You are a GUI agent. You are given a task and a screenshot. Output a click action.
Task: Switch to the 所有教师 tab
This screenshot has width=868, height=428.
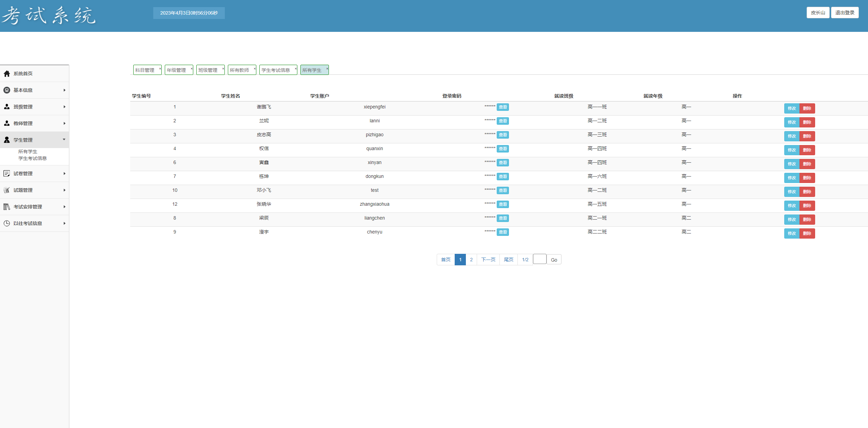pos(239,70)
